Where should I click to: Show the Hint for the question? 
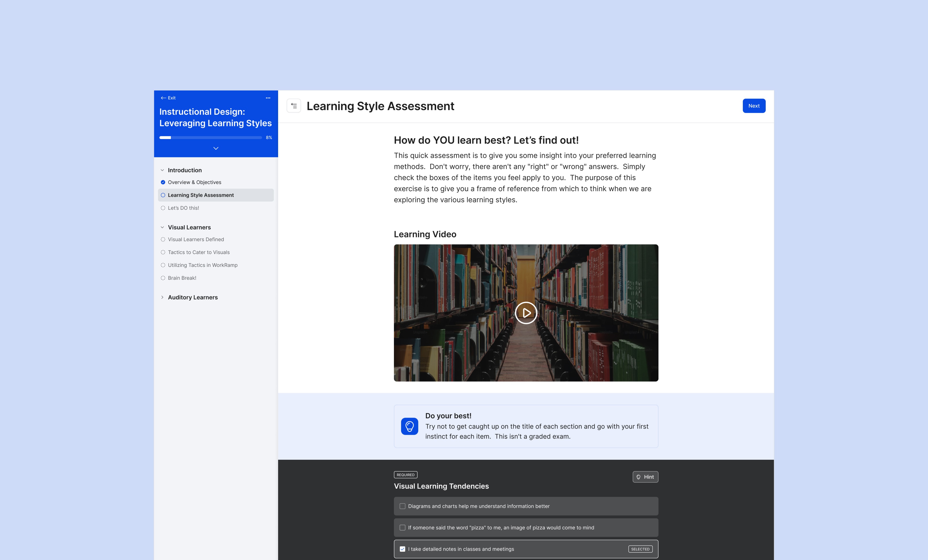pos(645,477)
